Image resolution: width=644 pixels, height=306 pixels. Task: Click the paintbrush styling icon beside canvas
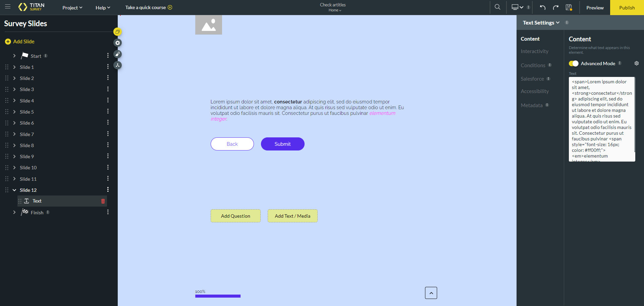pyautogui.click(x=117, y=54)
